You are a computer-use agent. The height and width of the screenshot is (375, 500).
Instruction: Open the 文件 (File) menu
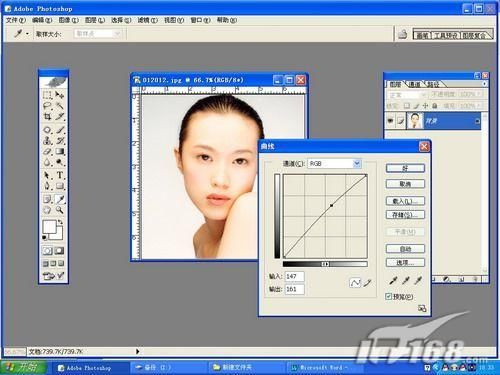click(16, 20)
